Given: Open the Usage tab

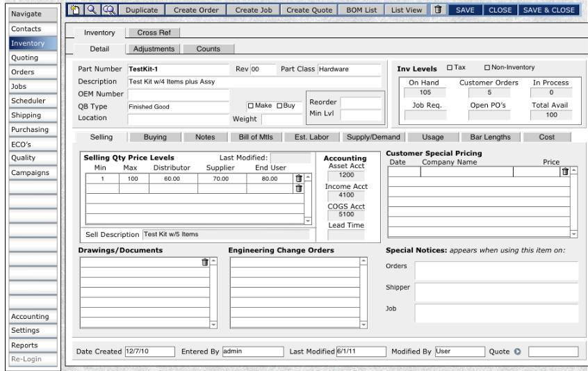Looking at the screenshot, I should click(x=433, y=137).
